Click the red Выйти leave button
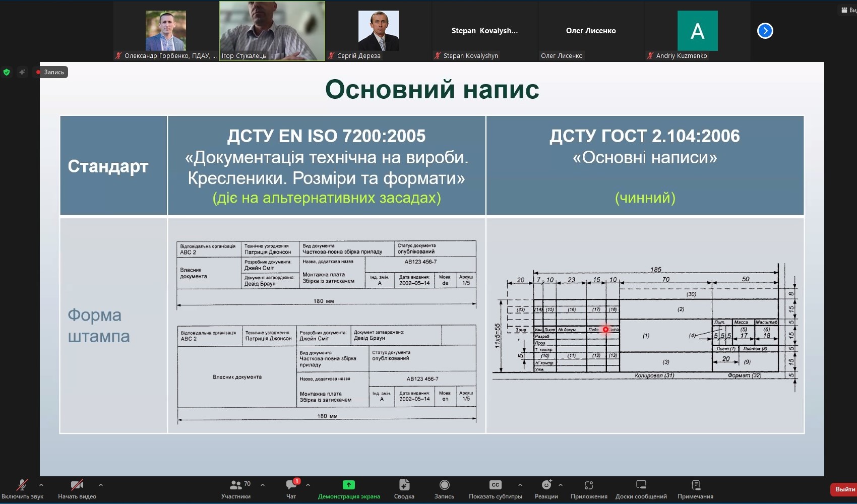This screenshot has height=504, width=857. pos(844,489)
